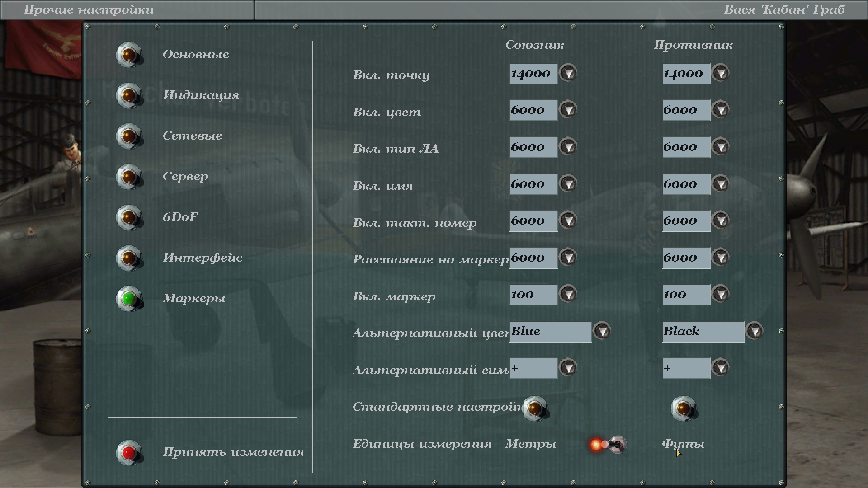This screenshot has width=868, height=488.
Task: Select the Индикация settings label
Action: click(x=201, y=95)
